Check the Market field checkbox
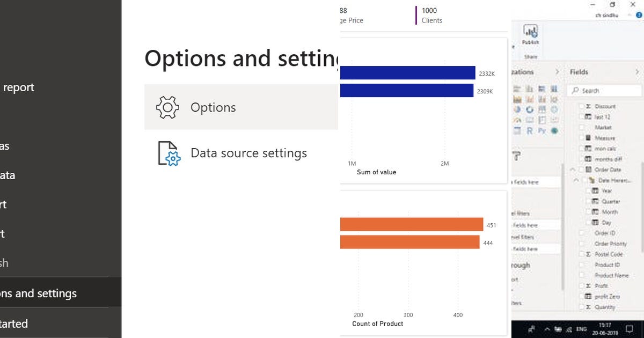 [583, 127]
